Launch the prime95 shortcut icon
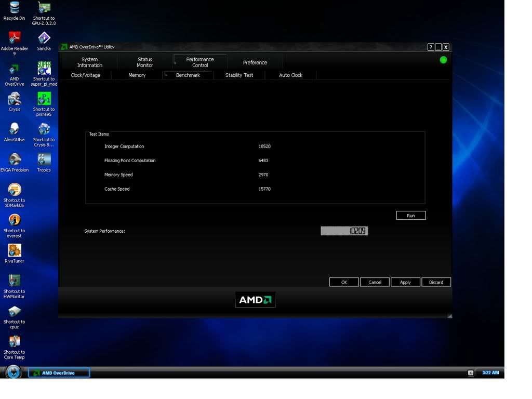This screenshot has height=399, width=532. pos(44,104)
